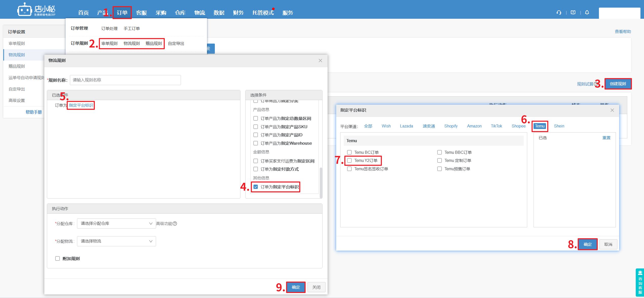Uncheck 订单为指定平台标识 checkbox
The image size is (644, 298).
pyautogui.click(x=256, y=187)
